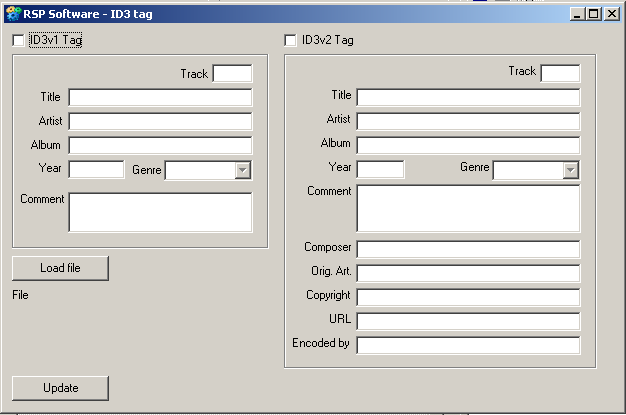Focus the ID3v1 Comment text area
The image size is (626, 415).
click(x=160, y=212)
